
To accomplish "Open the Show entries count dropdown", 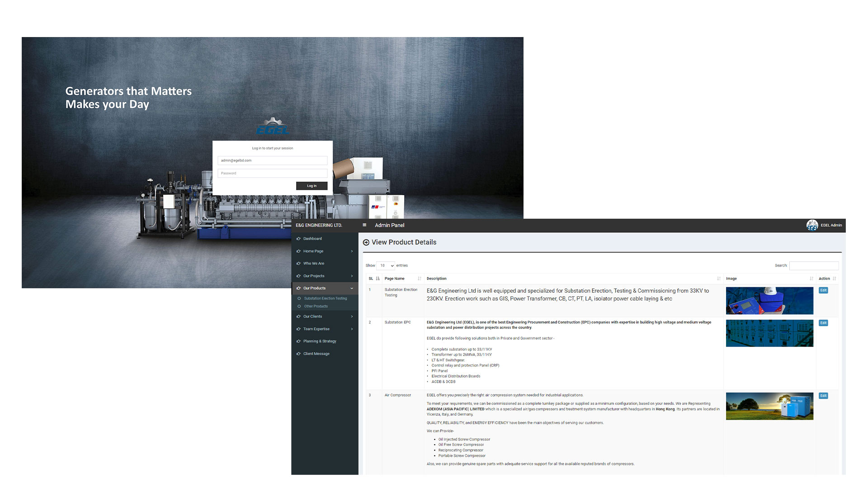I will point(386,266).
